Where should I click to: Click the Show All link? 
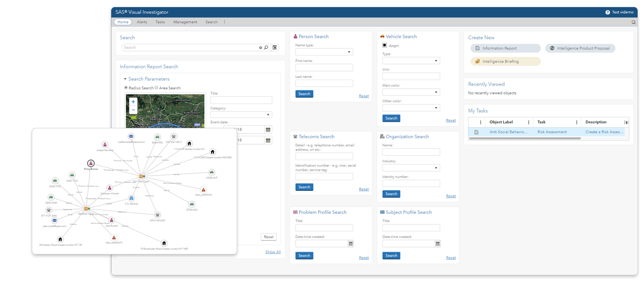[273, 252]
